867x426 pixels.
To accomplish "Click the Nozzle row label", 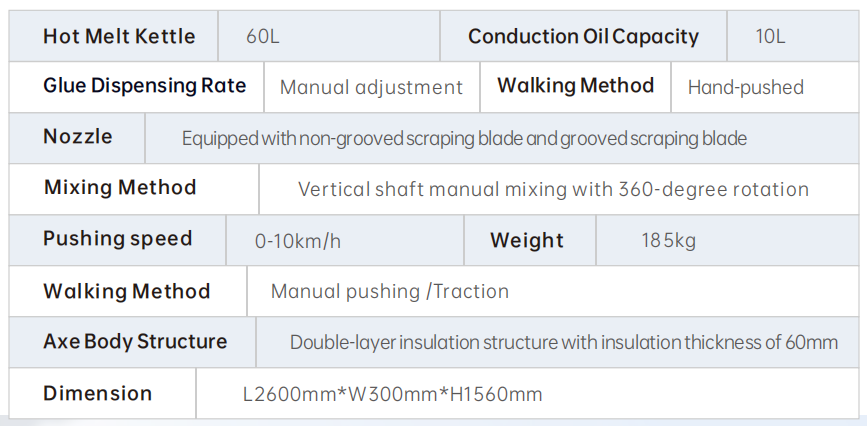I will (77, 136).
